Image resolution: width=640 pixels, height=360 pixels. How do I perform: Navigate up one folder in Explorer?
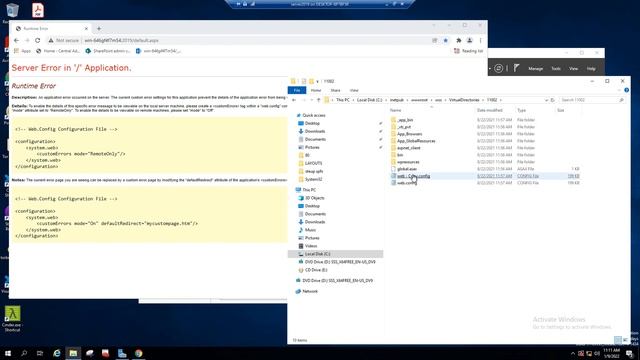[318, 100]
